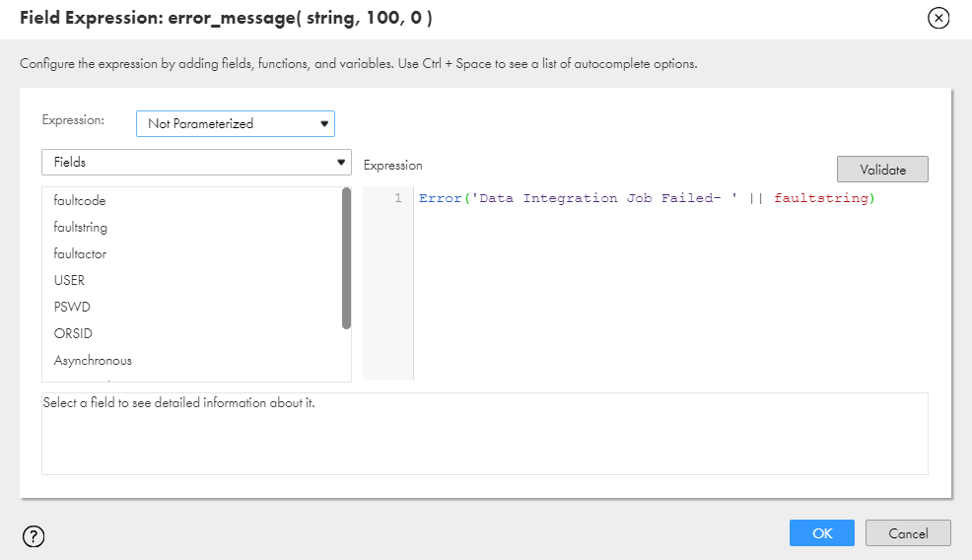
Task: Click the Cancel button
Action: [908, 533]
